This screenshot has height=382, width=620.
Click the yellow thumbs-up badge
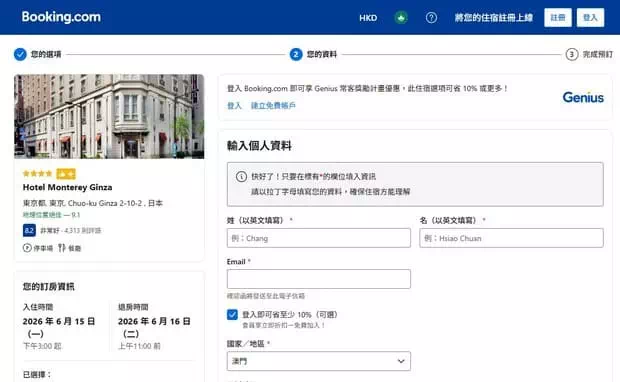point(66,174)
